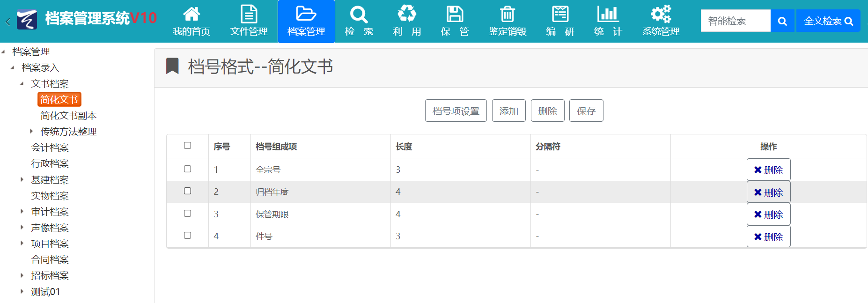Open the 统计 bar chart icon
Image resolution: width=868 pixels, height=303 pixels.
(608, 14)
